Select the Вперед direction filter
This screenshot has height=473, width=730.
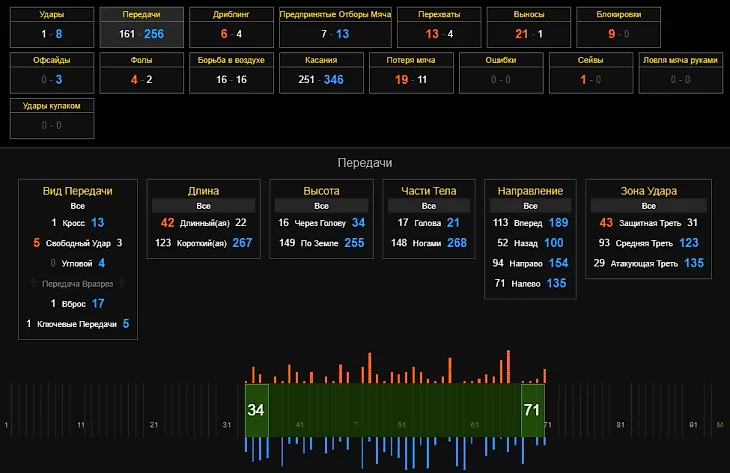point(526,223)
